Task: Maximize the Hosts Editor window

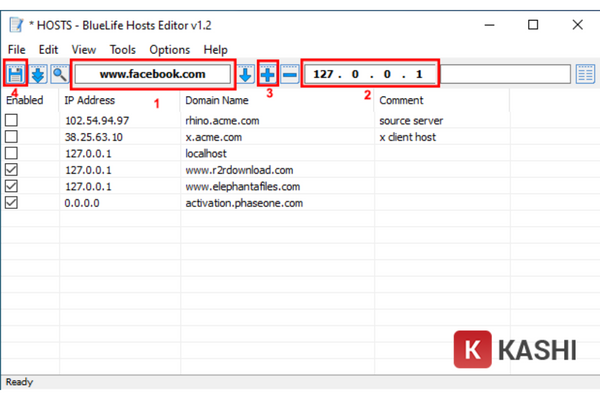Action: click(x=533, y=25)
